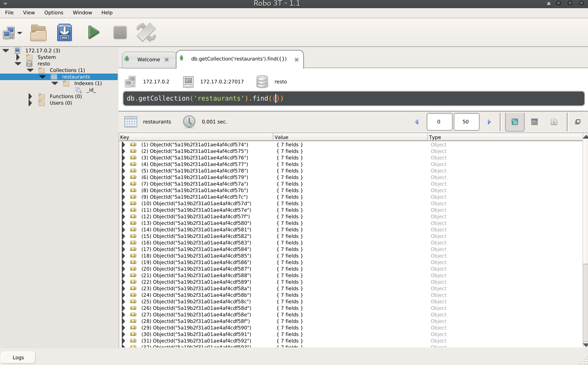Screen dimensions: 588x365
Task: Close the restaurants find query tab
Action: click(297, 60)
